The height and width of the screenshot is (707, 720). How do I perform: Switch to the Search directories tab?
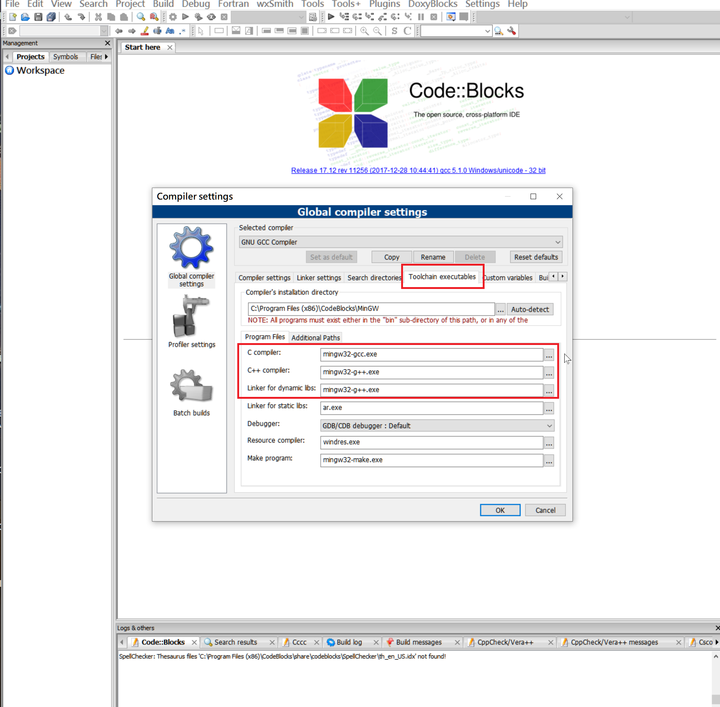click(374, 278)
